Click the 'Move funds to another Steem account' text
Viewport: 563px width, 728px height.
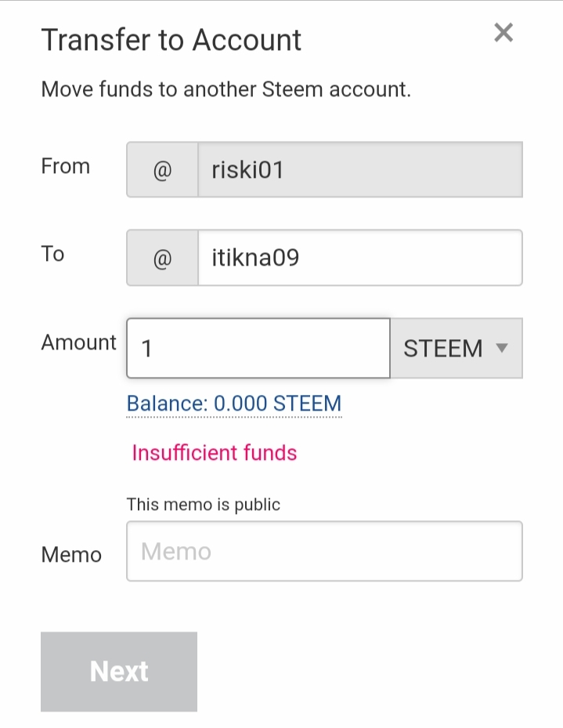coord(226,89)
